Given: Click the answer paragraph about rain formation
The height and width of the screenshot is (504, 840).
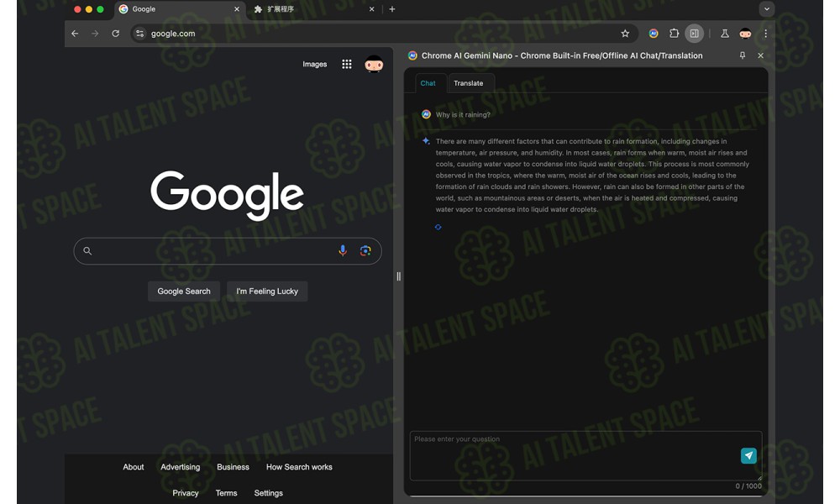Looking at the screenshot, I should pos(592,176).
